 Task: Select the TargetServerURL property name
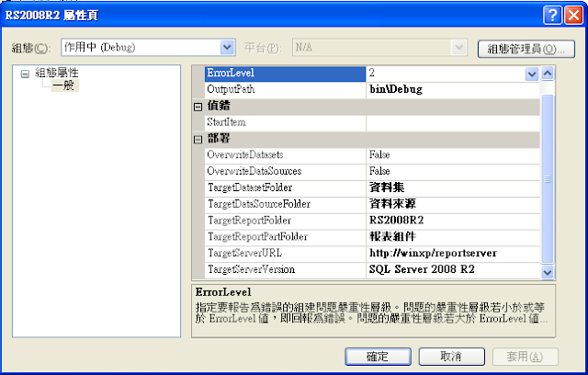point(245,253)
